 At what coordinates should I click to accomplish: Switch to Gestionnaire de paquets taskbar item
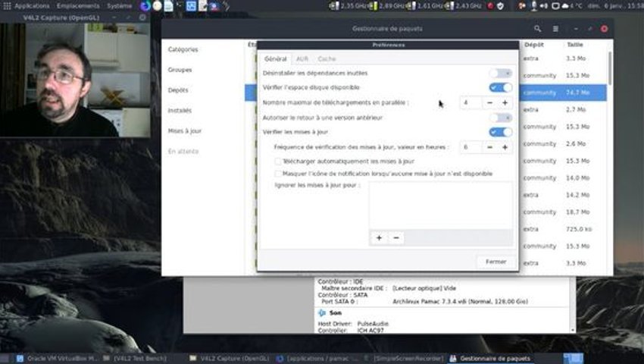click(x=490, y=358)
